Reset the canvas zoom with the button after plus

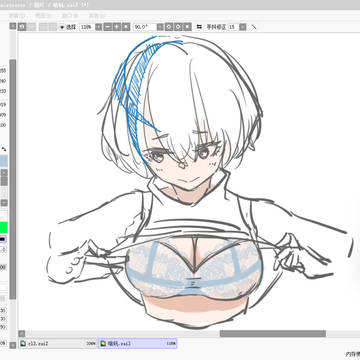126,27
